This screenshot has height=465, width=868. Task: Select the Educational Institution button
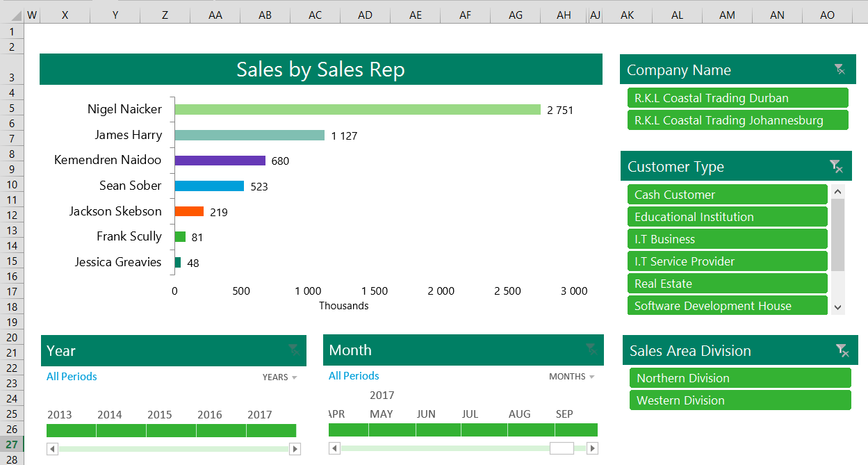click(x=727, y=217)
